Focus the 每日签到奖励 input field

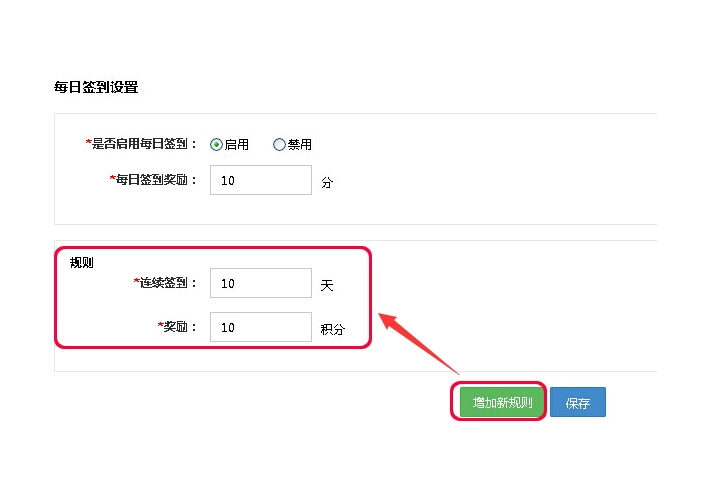(261, 180)
